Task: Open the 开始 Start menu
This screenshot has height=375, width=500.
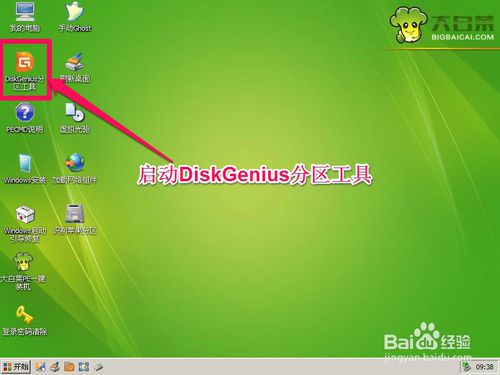Action: pos(15,367)
